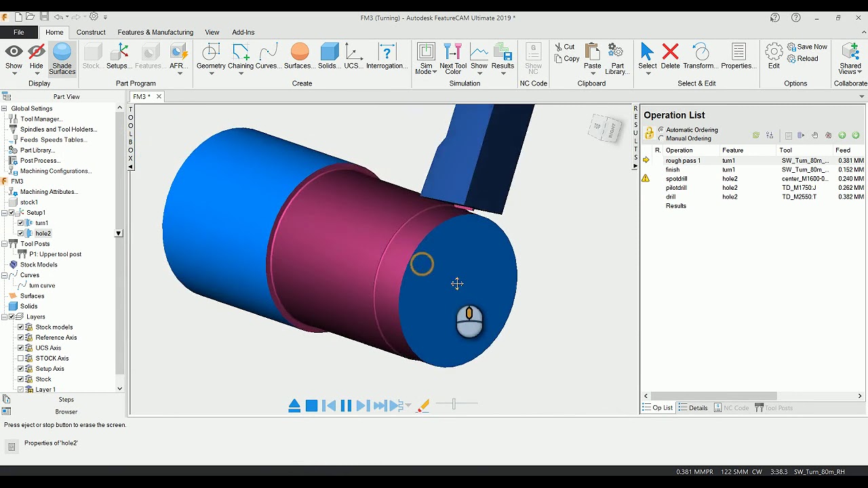Click the Cut button in Clipboard

click(564, 47)
